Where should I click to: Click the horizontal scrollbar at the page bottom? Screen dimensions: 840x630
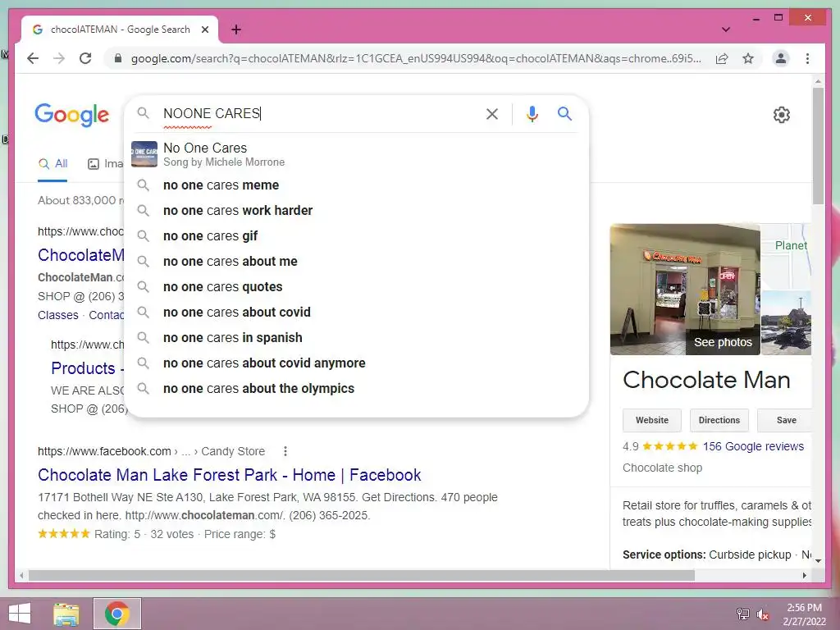tap(362, 575)
